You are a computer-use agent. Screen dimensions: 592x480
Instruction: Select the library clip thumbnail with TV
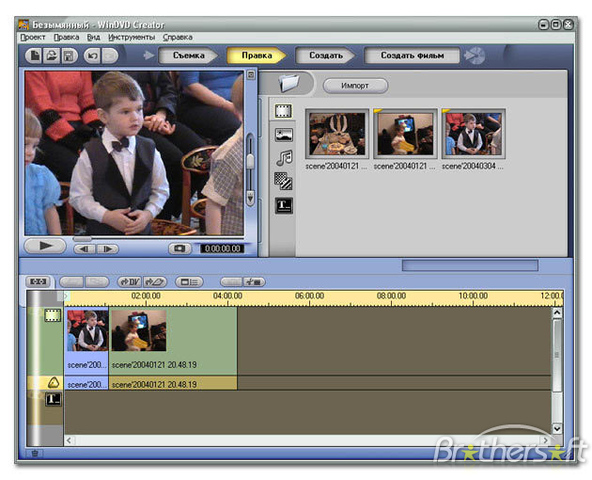click(405, 134)
